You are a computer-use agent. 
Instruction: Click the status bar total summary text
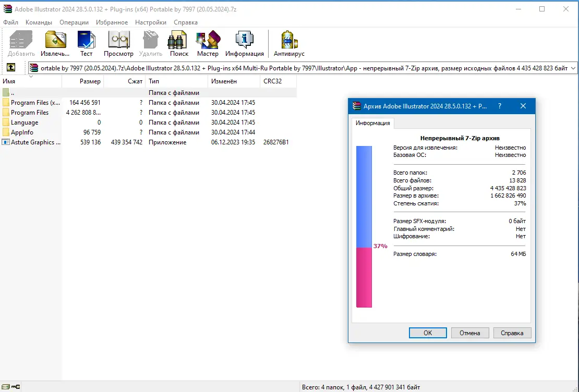(x=361, y=387)
